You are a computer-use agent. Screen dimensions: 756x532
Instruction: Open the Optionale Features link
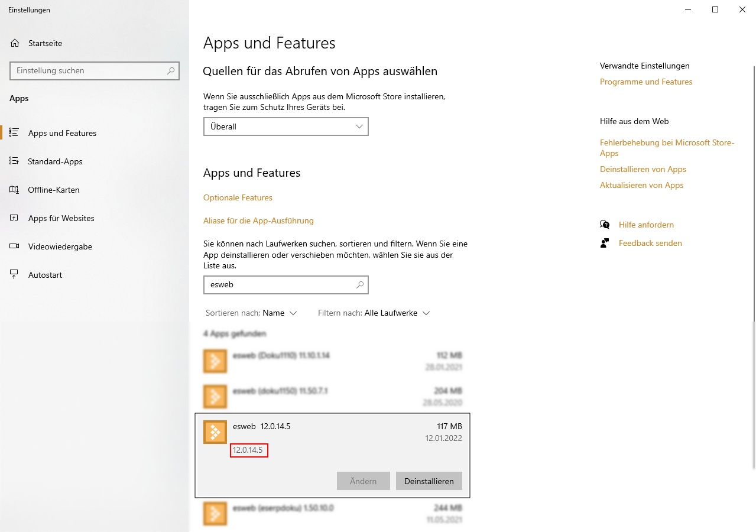point(238,197)
